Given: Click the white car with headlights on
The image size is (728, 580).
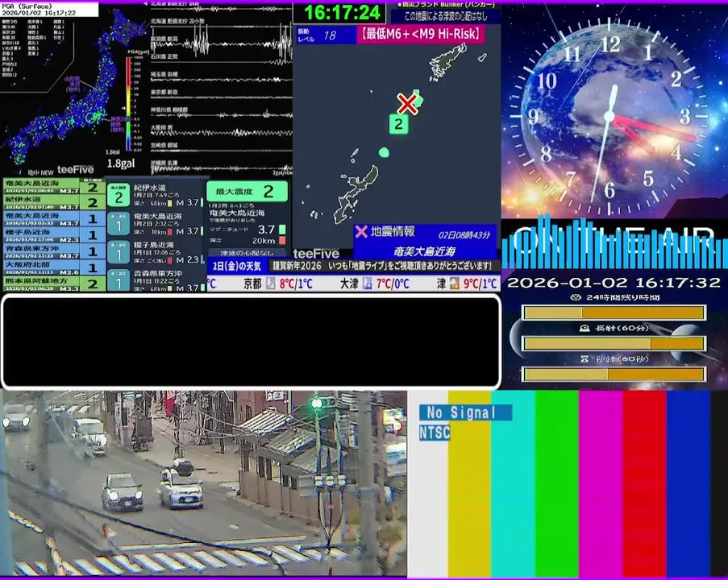Looking at the screenshot, I should click(123, 492).
